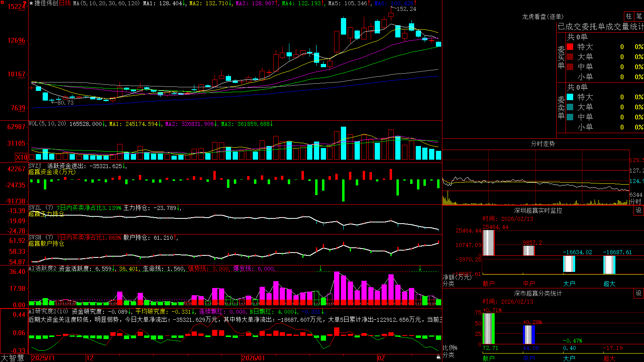Click 超大 bar labeled -18687.61
Image resolution: width=644 pixels, height=362 pixels.
(609, 265)
